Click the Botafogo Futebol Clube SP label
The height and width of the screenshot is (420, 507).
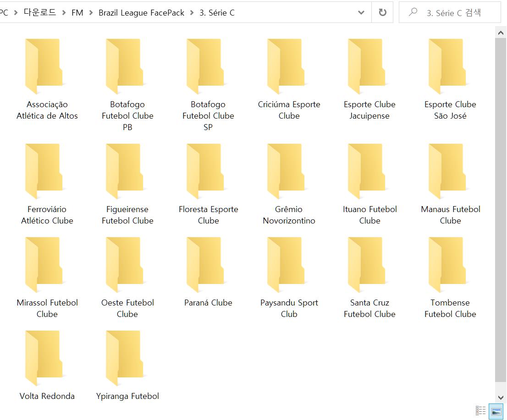pos(208,115)
